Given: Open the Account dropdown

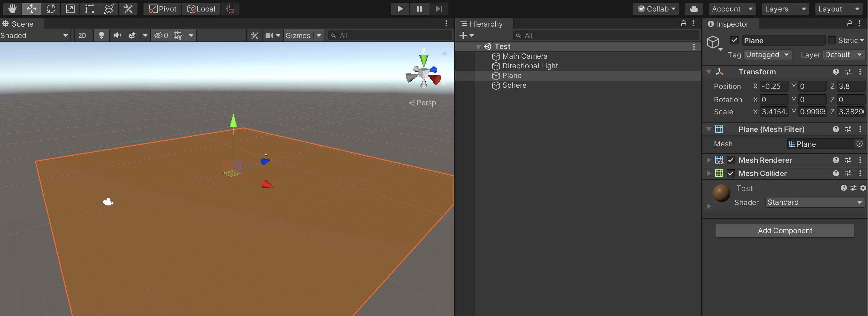Looking at the screenshot, I should pyautogui.click(x=732, y=9).
